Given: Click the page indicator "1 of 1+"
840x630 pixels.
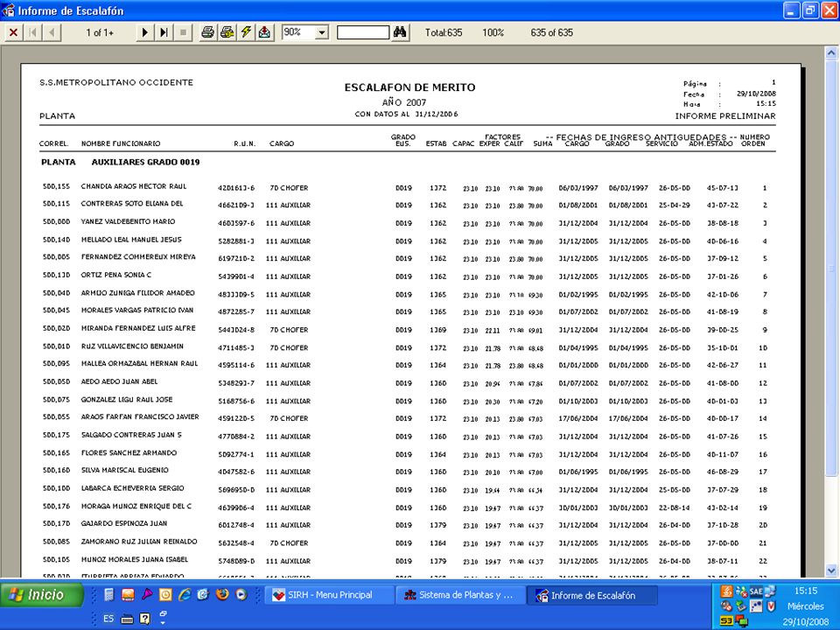Looking at the screenshot, I should 100,32.
